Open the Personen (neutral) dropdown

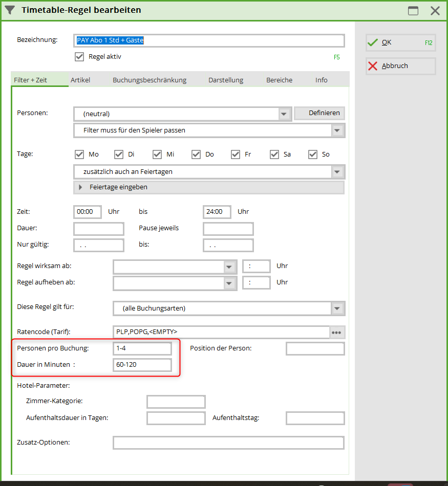(x=284, y=114)
